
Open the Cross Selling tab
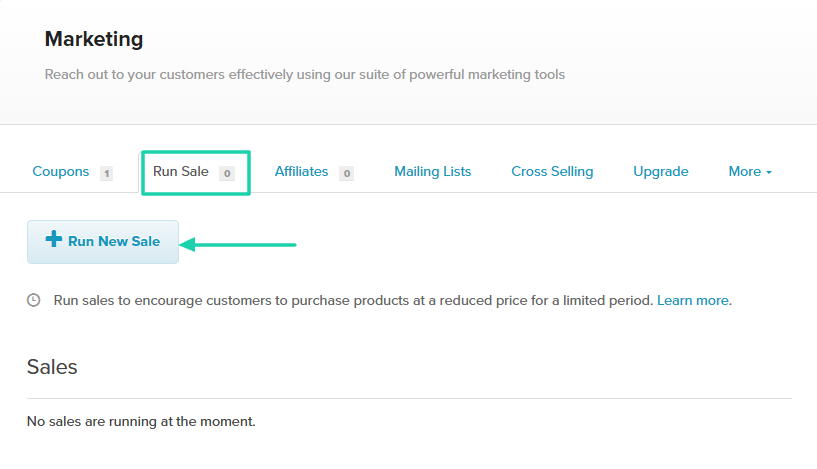click(x=552, y=171)
